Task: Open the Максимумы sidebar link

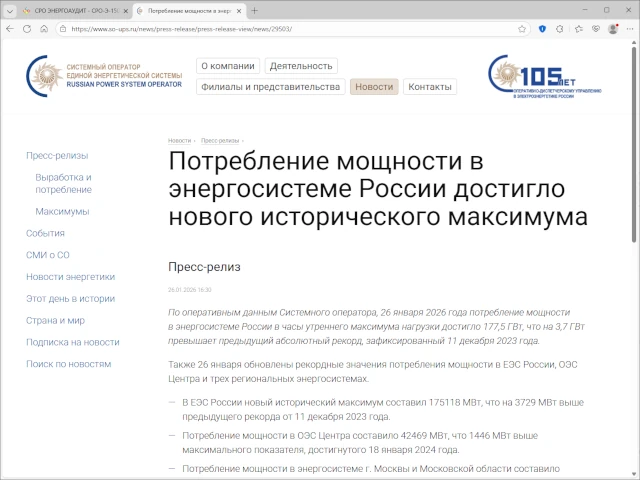Action: pyautogui.click(x=62, y=211)
